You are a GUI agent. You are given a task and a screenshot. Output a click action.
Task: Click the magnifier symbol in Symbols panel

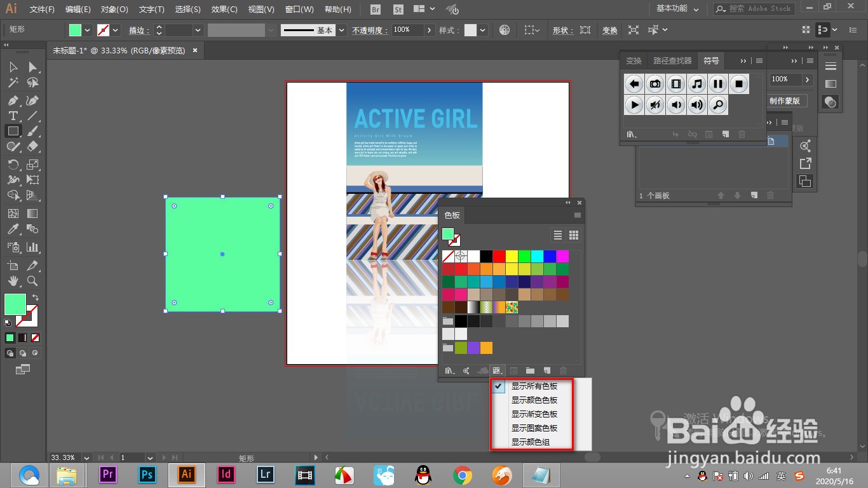coord(718,105)
